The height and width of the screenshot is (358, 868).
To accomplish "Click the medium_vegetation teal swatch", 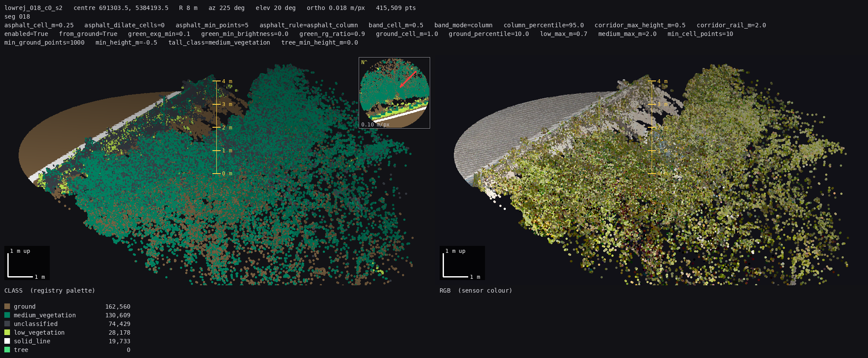I will [7, 315].
